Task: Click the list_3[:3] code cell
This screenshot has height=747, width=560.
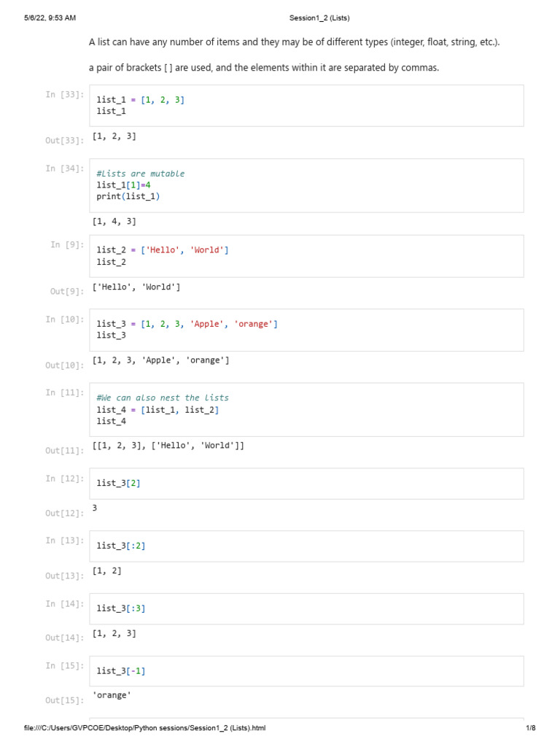Action: point(306,608)
